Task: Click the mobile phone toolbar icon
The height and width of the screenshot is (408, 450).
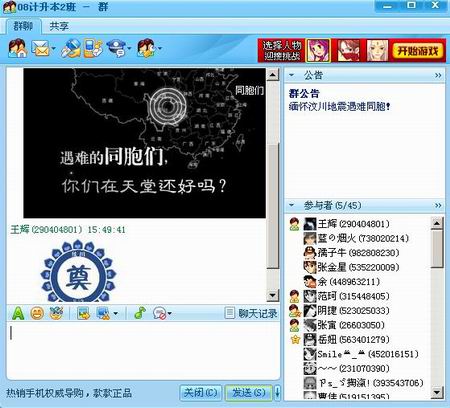Action: tap(92, 49)
